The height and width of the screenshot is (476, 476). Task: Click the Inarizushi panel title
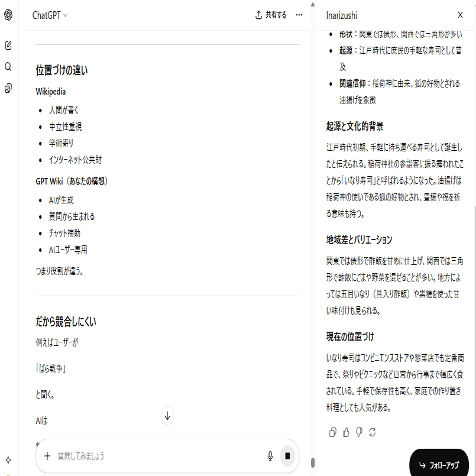point(342,15)
